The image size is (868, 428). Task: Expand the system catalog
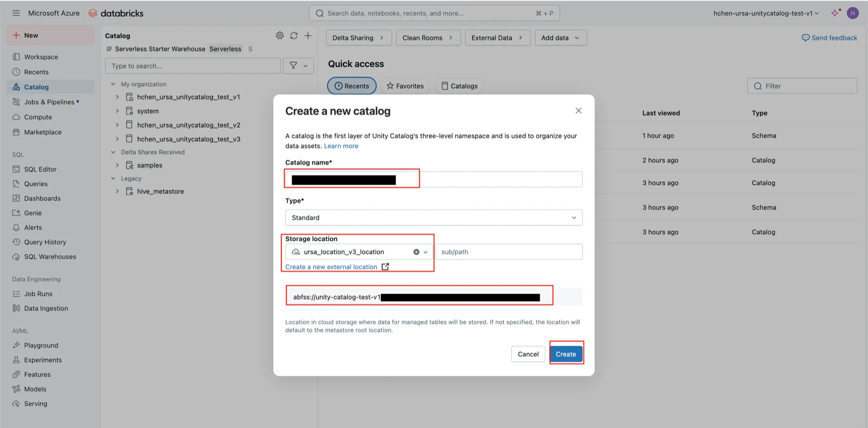117,111
